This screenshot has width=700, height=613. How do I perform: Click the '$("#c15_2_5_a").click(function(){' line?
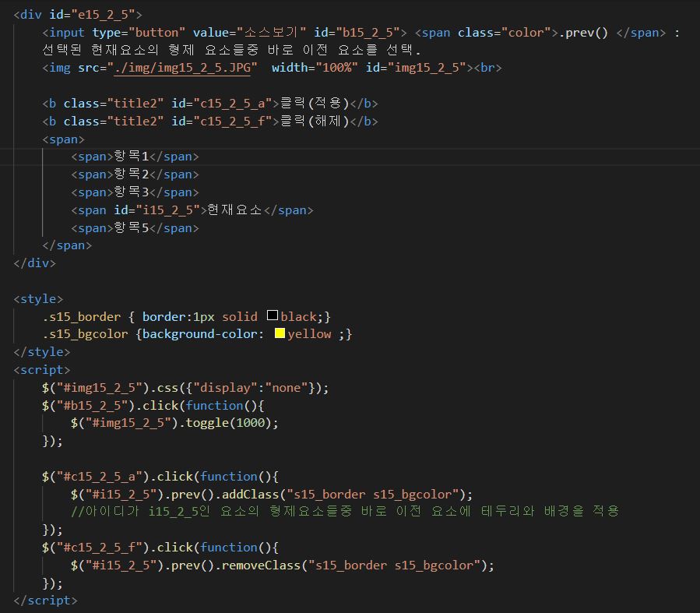tap(160, 477)
